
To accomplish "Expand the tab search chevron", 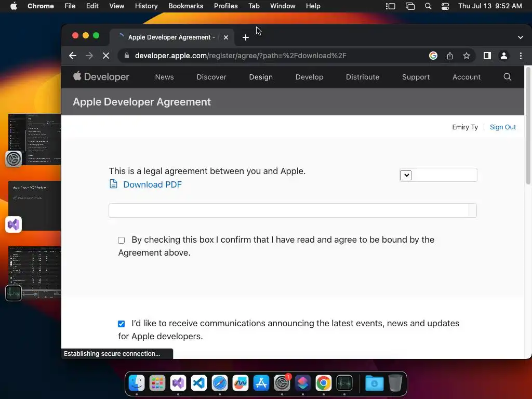I will tap(521, 37).
